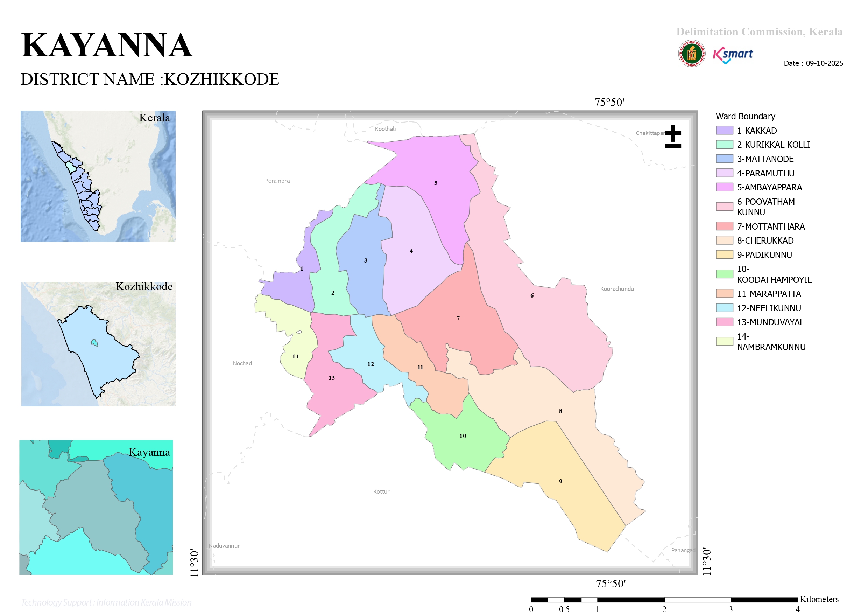Click the Perambra neighbor label
The height and width of the screenshot is (614, 868).
[x=277, y=181]
